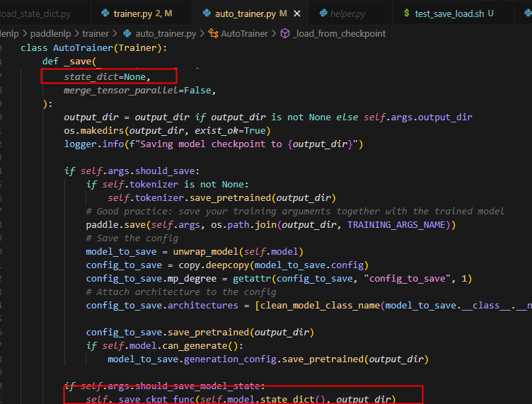Click Python file icon on auto_trainer.py tab
The height and width of the screenshot is (404, 532).
tap(207, 13)
